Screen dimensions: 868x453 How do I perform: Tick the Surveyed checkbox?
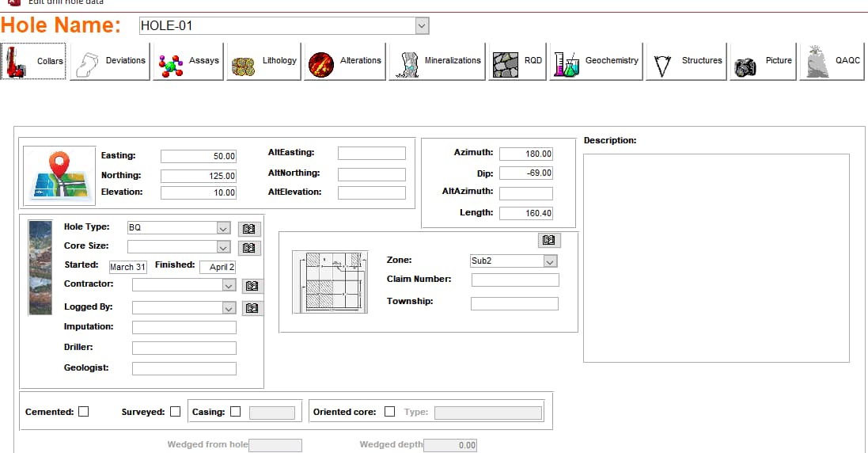tap(176, 412)
